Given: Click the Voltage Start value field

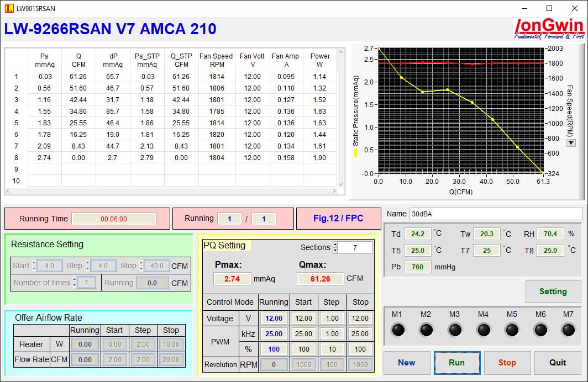Looking at the screenshot, I should click(x=304, y=319).
